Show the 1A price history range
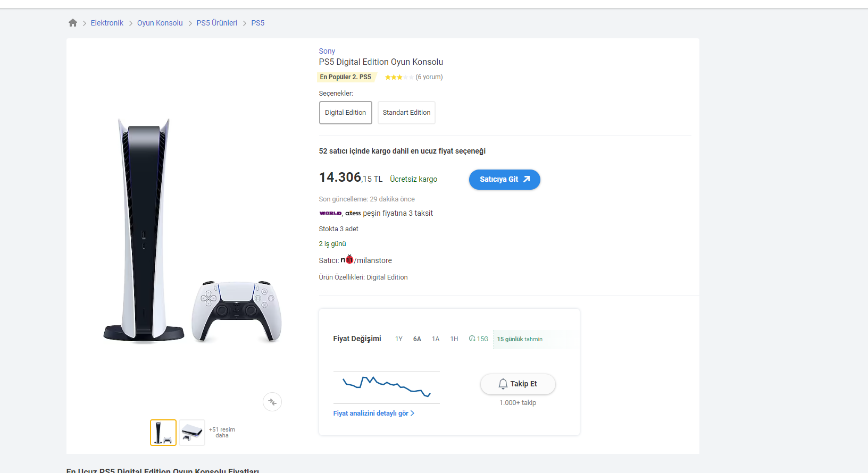Viewport: 868px width, 473px height. 436,339
